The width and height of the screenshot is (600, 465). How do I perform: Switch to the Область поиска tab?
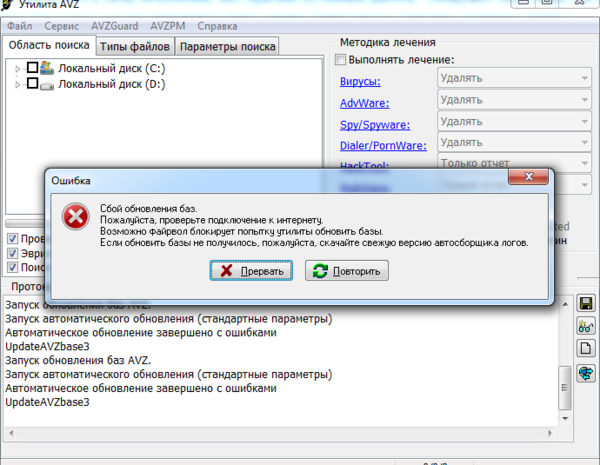coord(49,45)
